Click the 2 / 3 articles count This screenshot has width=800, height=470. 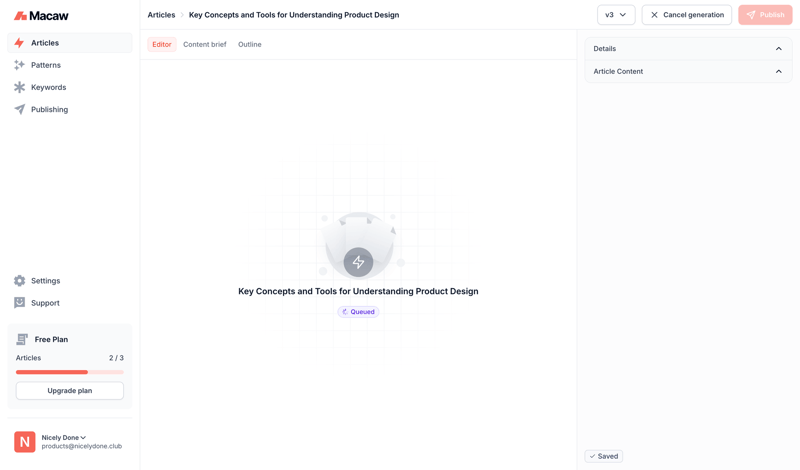[116, 358]
